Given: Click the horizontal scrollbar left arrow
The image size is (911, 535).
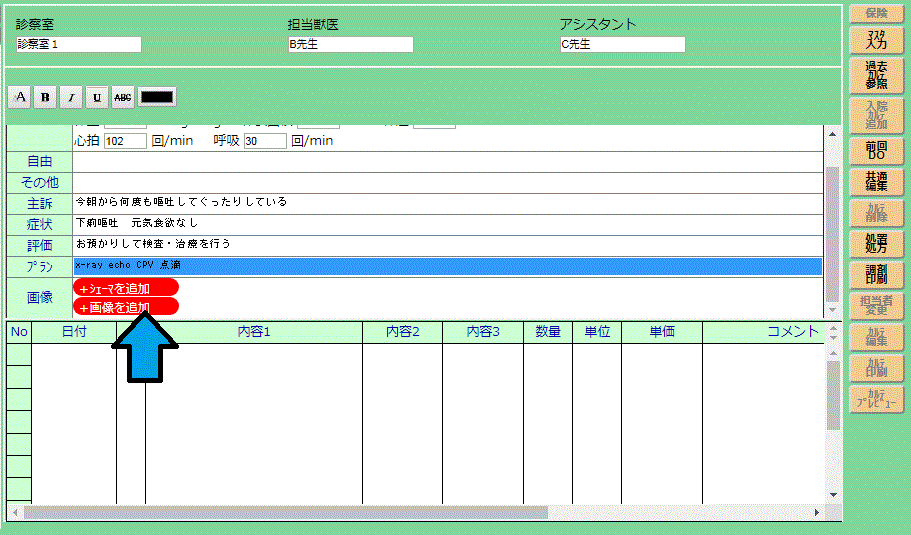Looking at the screenshot, I should [15, 512].
